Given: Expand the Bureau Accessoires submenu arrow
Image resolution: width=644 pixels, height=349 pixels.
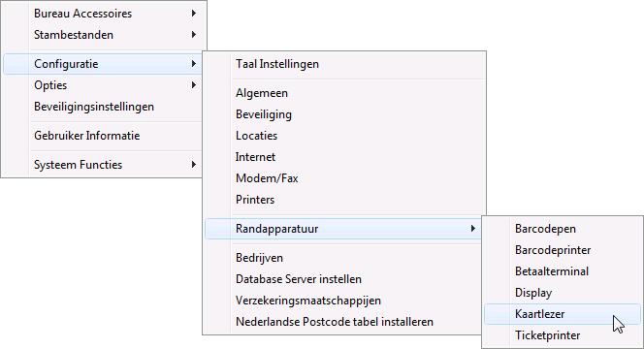Looking at the screenshot, I should point(193,14).
